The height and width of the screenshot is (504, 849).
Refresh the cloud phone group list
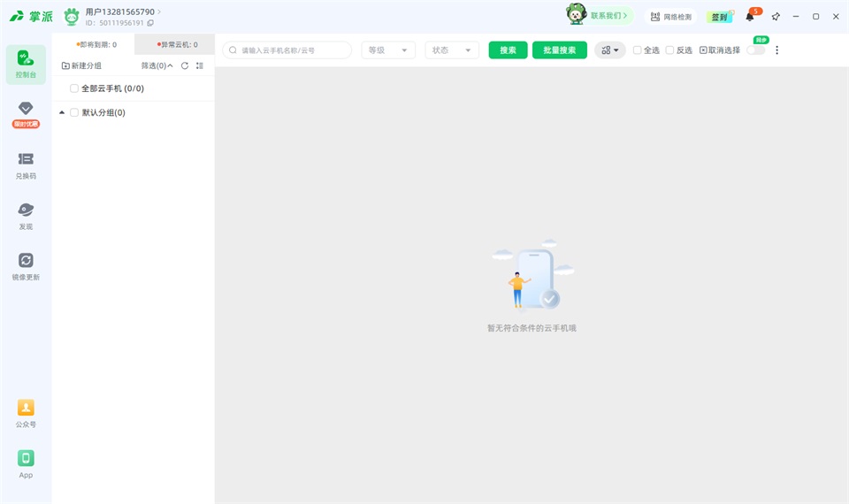click(x=185, y=65)
